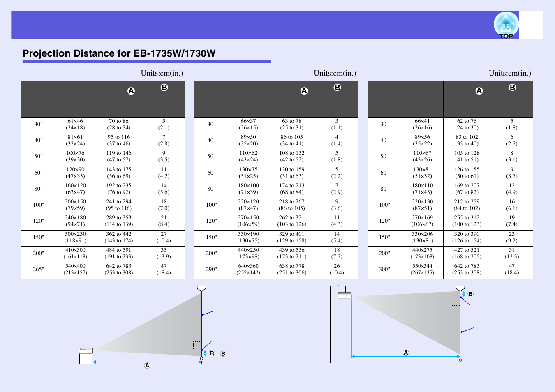Select the 220×130 (87×51) cell
Screen dimensions: 555x392
point(422,205)
